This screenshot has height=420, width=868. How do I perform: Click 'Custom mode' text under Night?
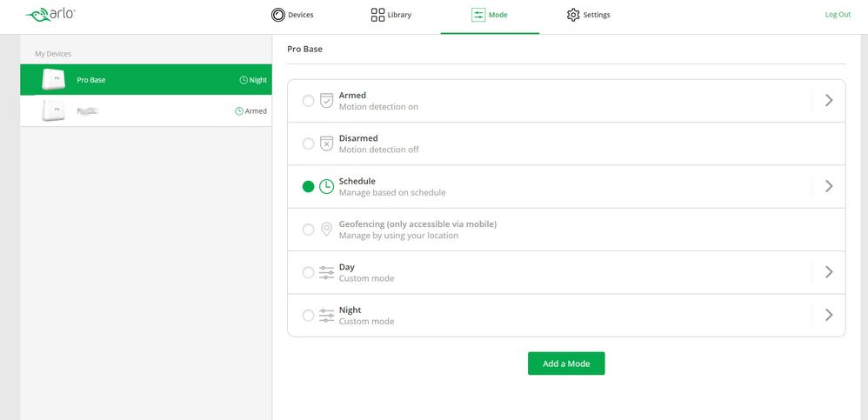(x=366, y=322)
